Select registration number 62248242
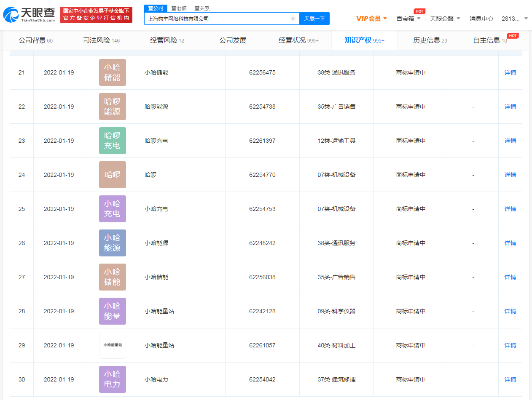The height and width of the screenshot is (400, 532). pyautogui.click(x=262, y=243)
